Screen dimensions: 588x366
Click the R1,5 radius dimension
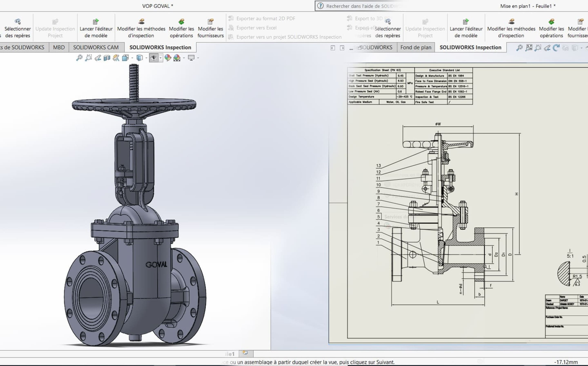click(577, 276)
